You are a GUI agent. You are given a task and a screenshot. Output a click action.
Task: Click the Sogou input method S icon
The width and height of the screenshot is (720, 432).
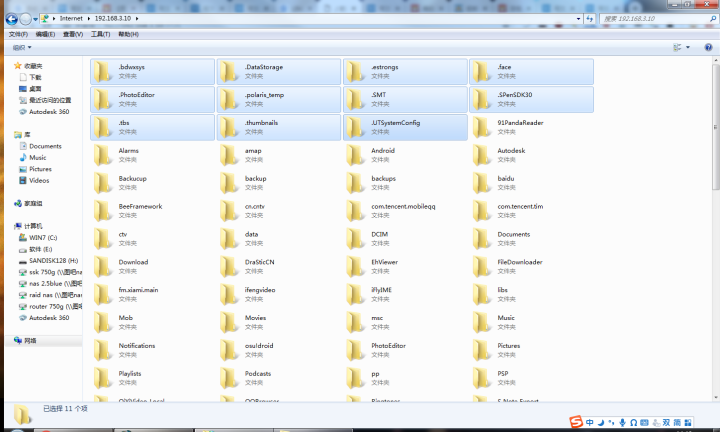576,421
